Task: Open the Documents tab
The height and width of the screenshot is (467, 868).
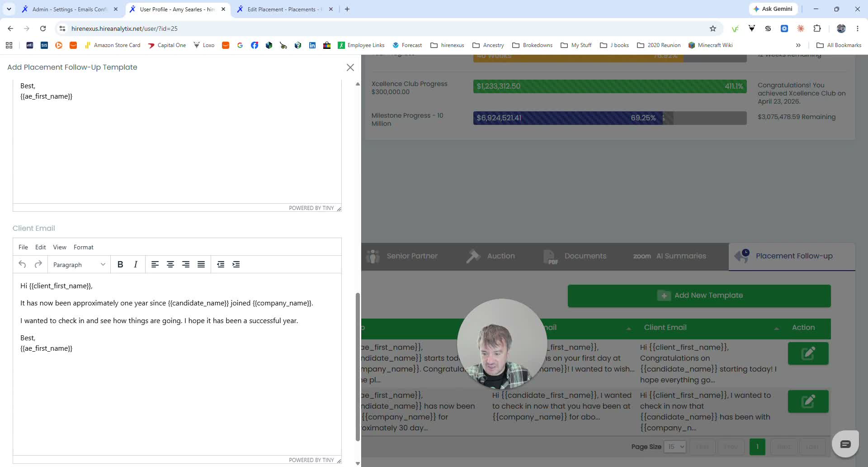Action: 575,256
